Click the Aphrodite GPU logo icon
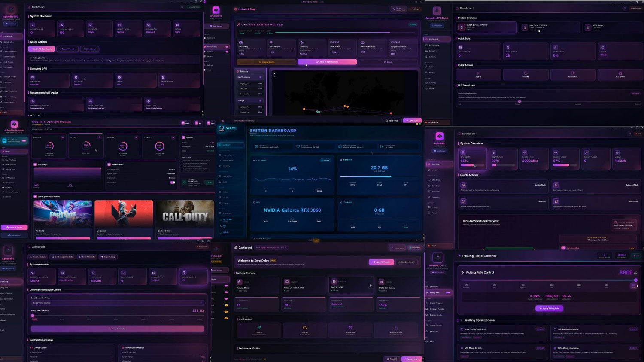Viewport: 644px width, 362px height. click(11, 9)
